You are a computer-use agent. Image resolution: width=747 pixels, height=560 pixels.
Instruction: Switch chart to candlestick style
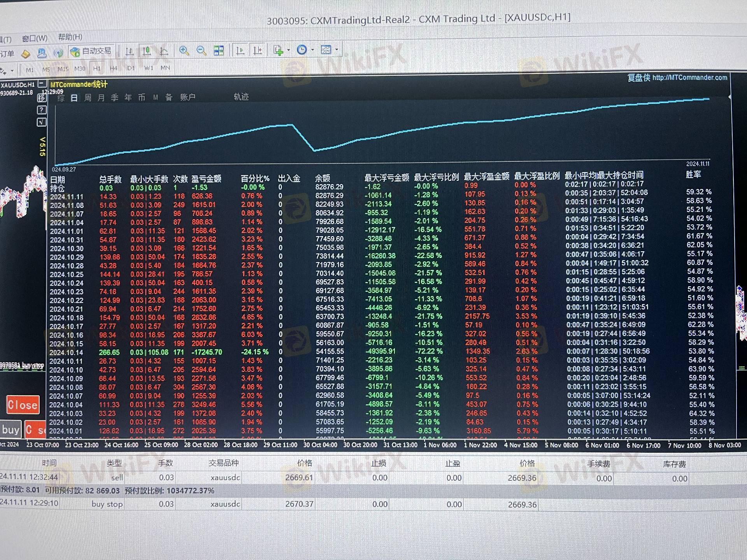[x=147, y=51]
